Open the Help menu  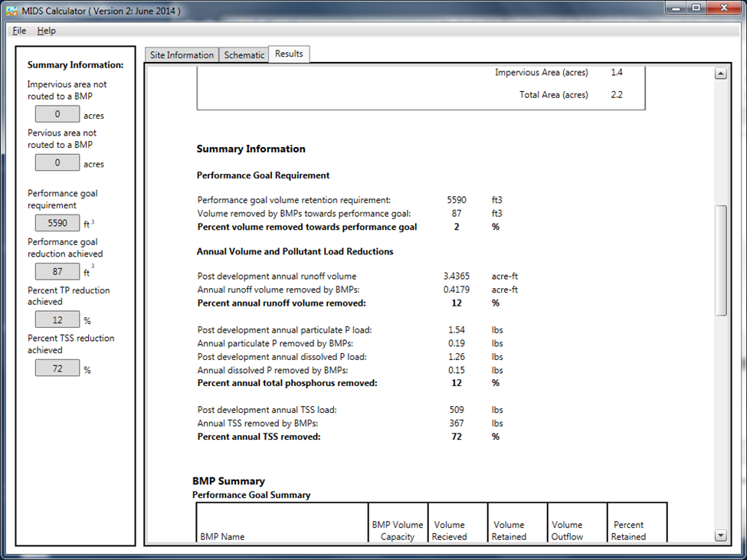47,31
